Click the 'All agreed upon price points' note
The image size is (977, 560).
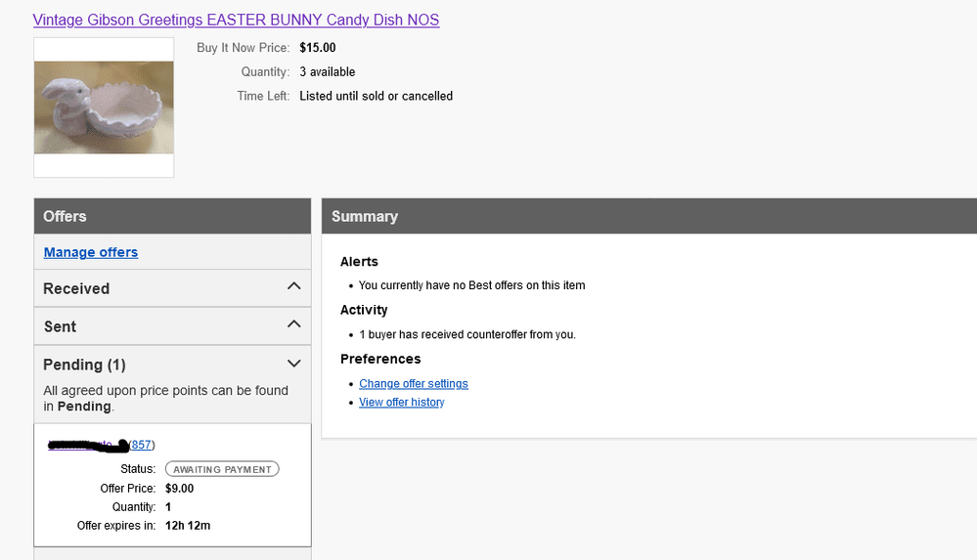(165, 398)
